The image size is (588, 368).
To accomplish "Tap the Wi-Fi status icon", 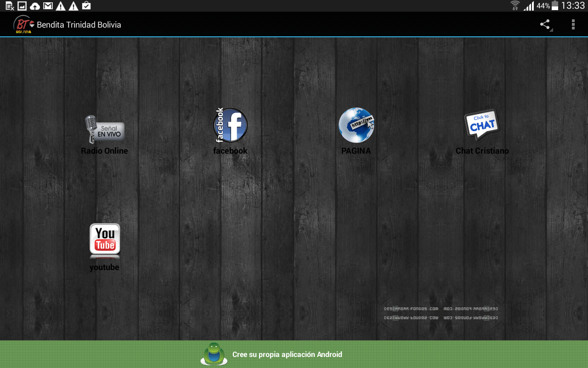I will click(515, 6).
